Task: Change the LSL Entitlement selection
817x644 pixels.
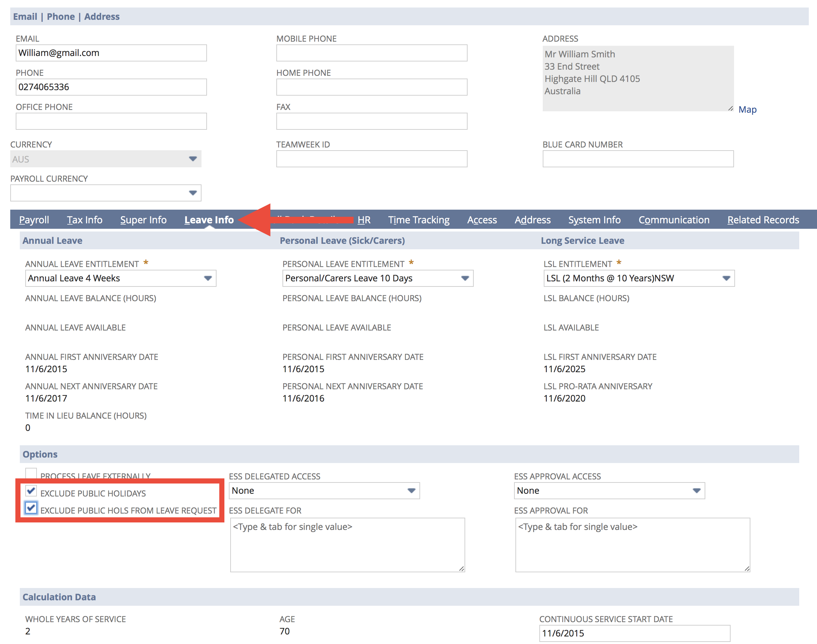Action: 726,278
